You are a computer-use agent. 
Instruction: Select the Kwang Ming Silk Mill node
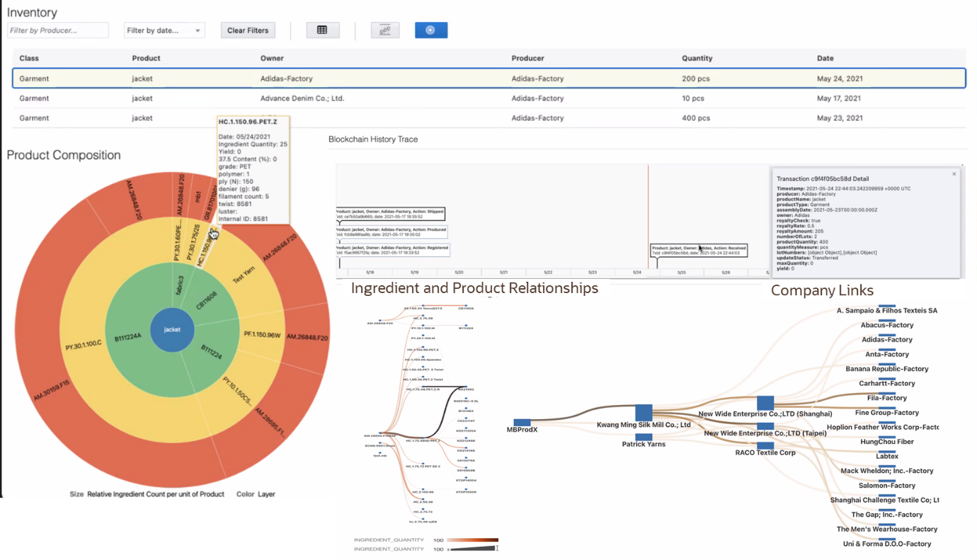point(643,412)
